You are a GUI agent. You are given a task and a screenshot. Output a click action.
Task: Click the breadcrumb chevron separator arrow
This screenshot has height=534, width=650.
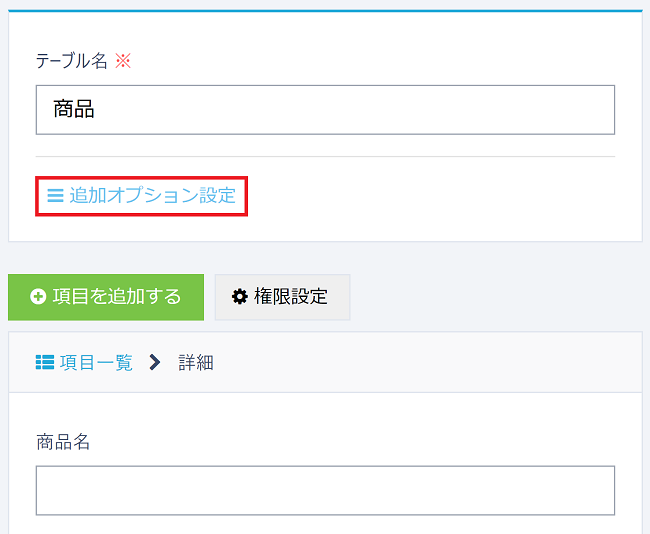pos(155,363)
